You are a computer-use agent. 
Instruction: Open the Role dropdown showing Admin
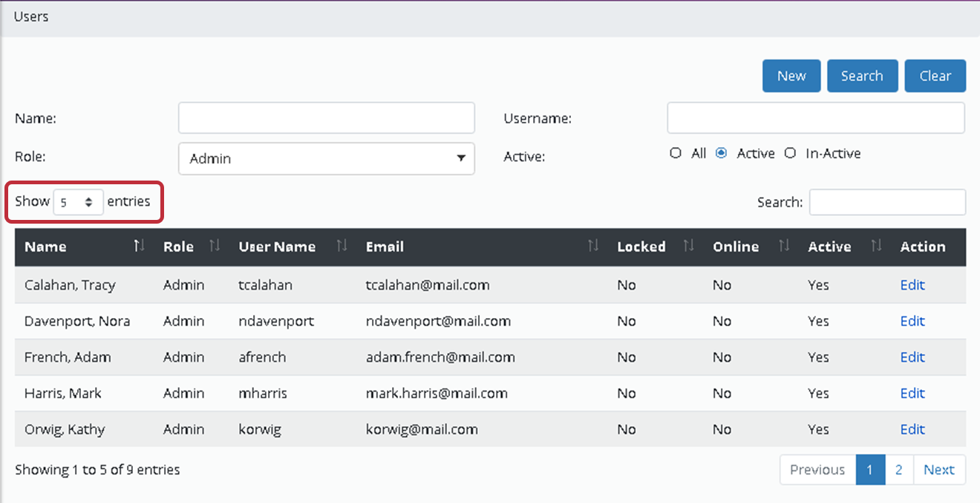pyautogui.click(x=326, y=158)
